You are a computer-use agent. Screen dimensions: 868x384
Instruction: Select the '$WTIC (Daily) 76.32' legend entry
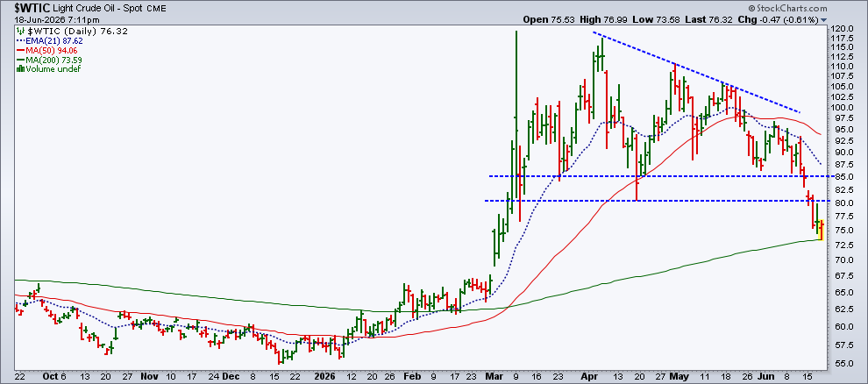pyautogui.click(x=77, y=32)
